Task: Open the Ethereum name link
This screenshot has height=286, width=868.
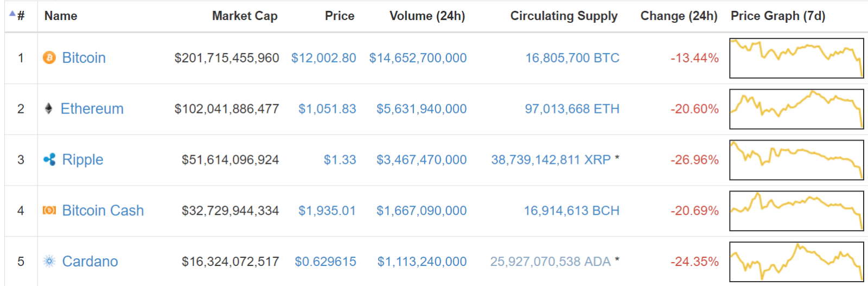Action: [x=92, y=109]
